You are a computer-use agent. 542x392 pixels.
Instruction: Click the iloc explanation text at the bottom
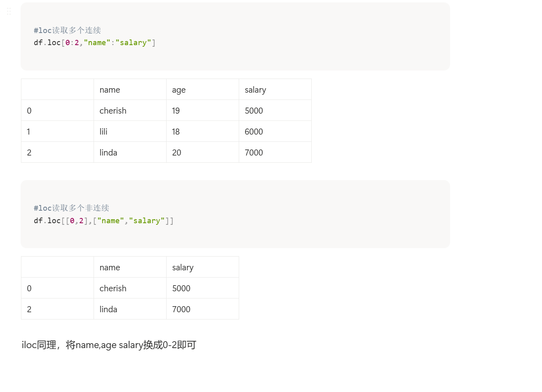pyautogui.click(x=108, y=345)
